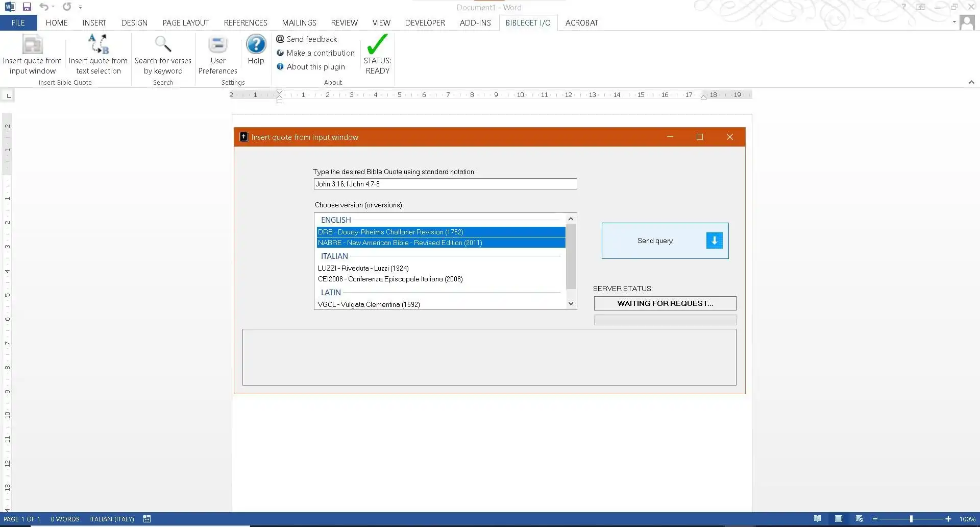Click Insert quote from text selection icon
The height and width of the screenshot is (527, 980).
99,44
